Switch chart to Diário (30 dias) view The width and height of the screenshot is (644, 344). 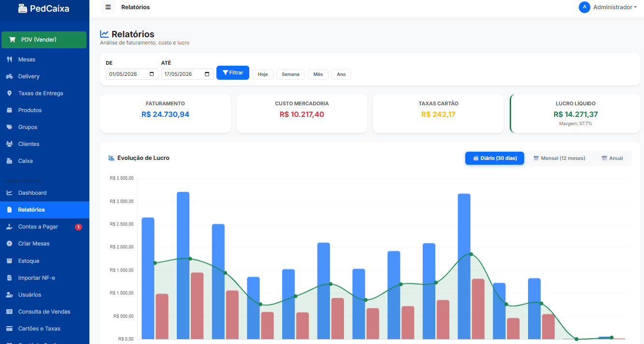point(495,158)
